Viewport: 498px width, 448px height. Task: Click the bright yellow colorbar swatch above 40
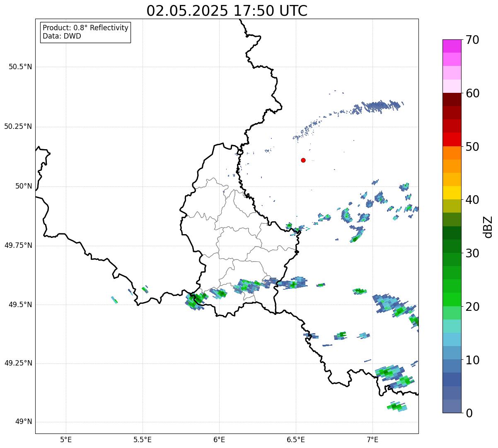click(452, 193)
